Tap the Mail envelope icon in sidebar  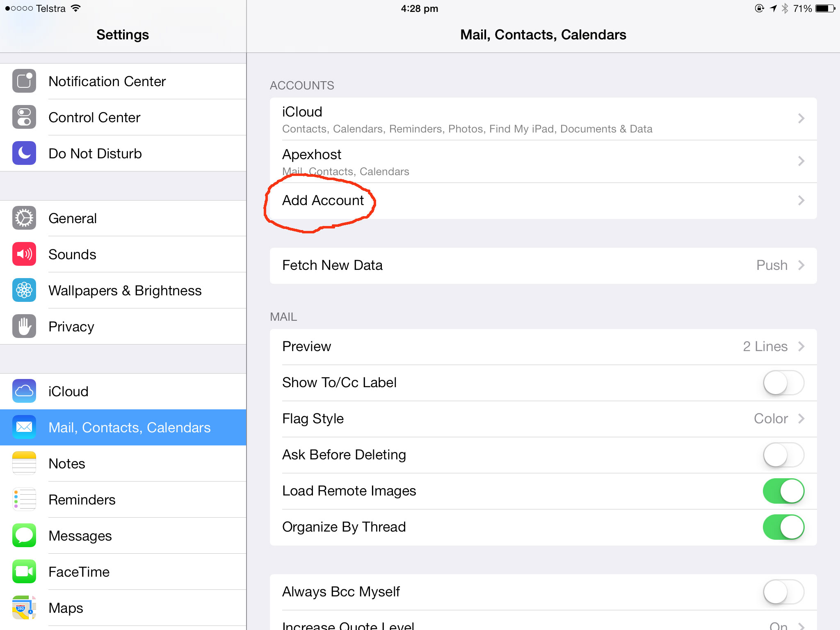point(24,427)
